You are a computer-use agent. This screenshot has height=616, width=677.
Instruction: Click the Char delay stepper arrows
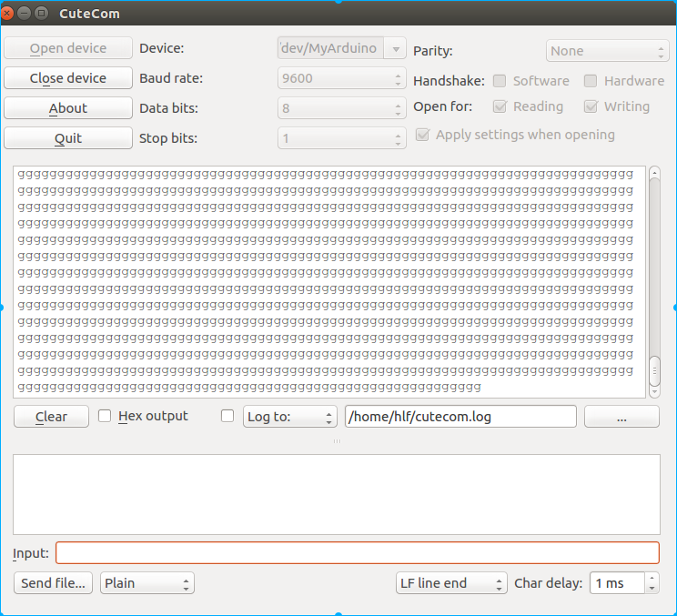click(x=652, y=583)
